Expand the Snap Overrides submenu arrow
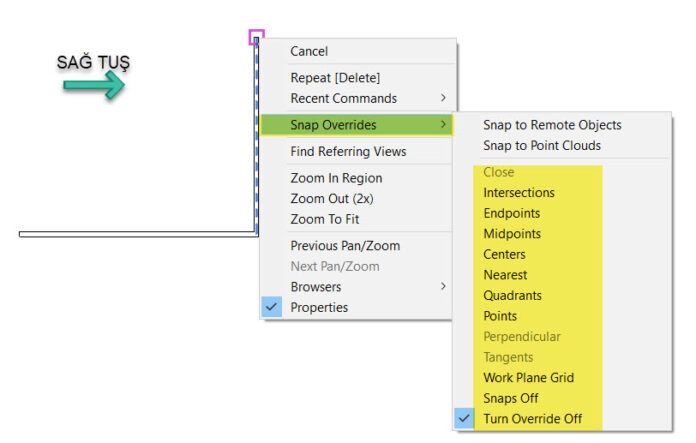The image size is (696, 443). pyautogui.click(x=443, y=124)
